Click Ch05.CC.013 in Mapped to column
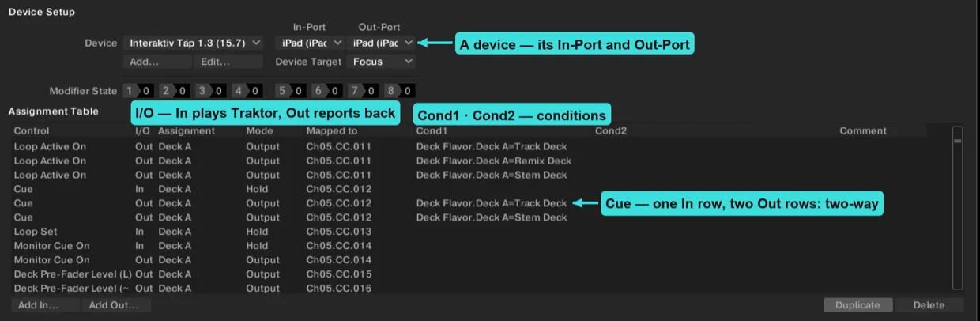Viewport: 980px width, 321px height. (339, 232)
